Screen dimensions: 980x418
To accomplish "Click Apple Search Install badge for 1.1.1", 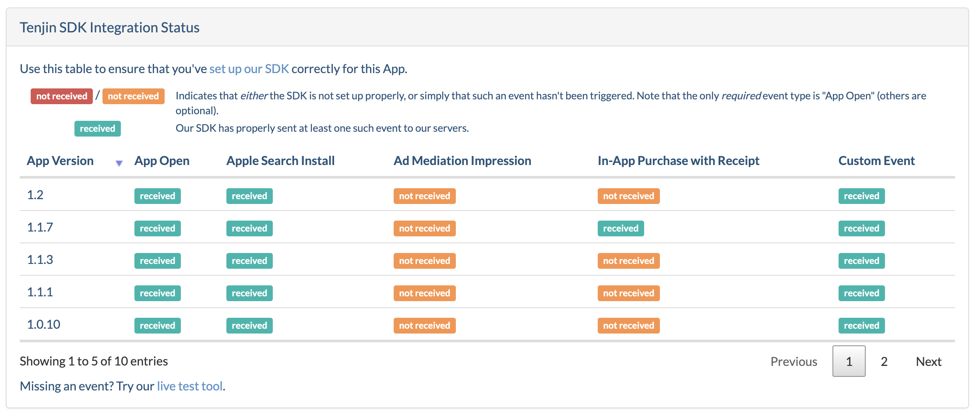I will pos(250,293).
